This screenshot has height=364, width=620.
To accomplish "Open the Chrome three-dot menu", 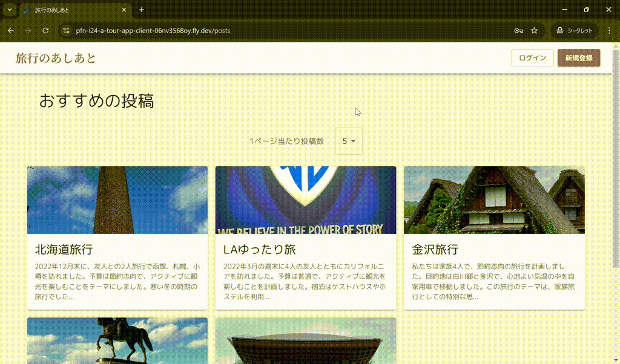I will pos(609,30).
